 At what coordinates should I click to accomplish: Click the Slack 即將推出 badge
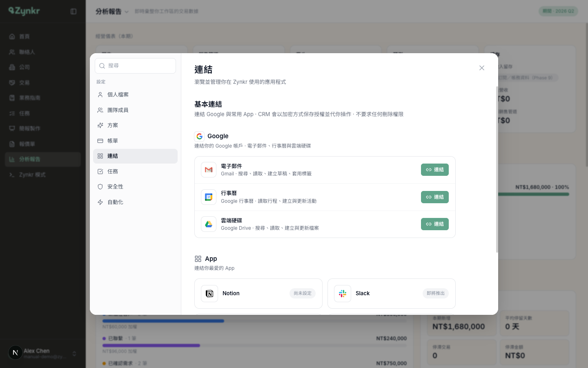(436, 294)
